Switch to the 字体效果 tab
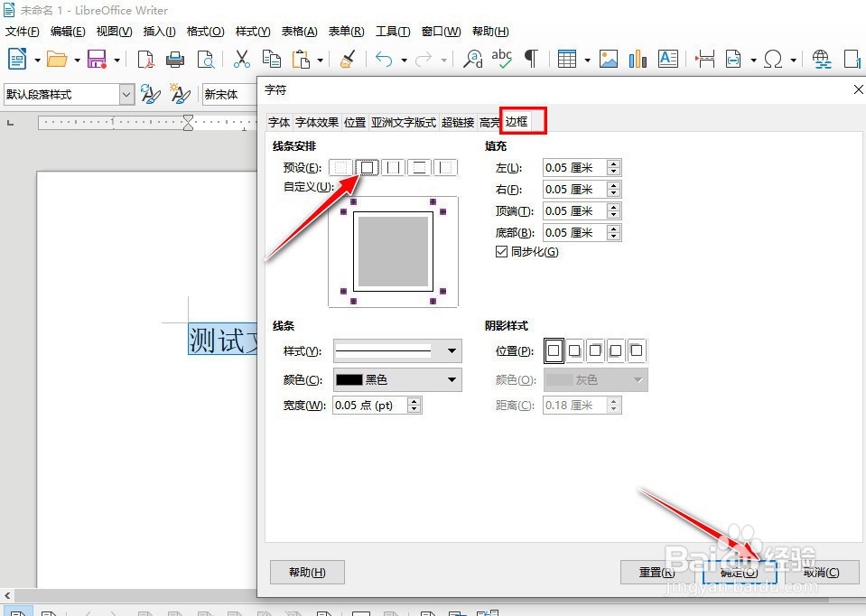Screen dimensions: 866x616 point(317,122)
